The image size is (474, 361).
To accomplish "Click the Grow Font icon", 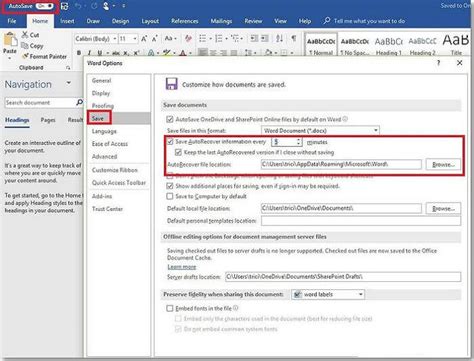I will click(x=144, y=39).
